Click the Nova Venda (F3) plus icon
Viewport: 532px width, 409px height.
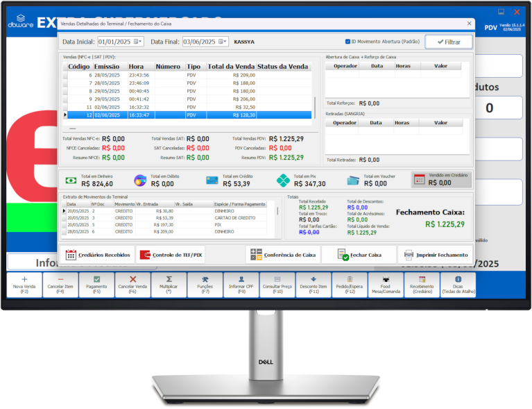pyautogui.click(x=24, y=279)
